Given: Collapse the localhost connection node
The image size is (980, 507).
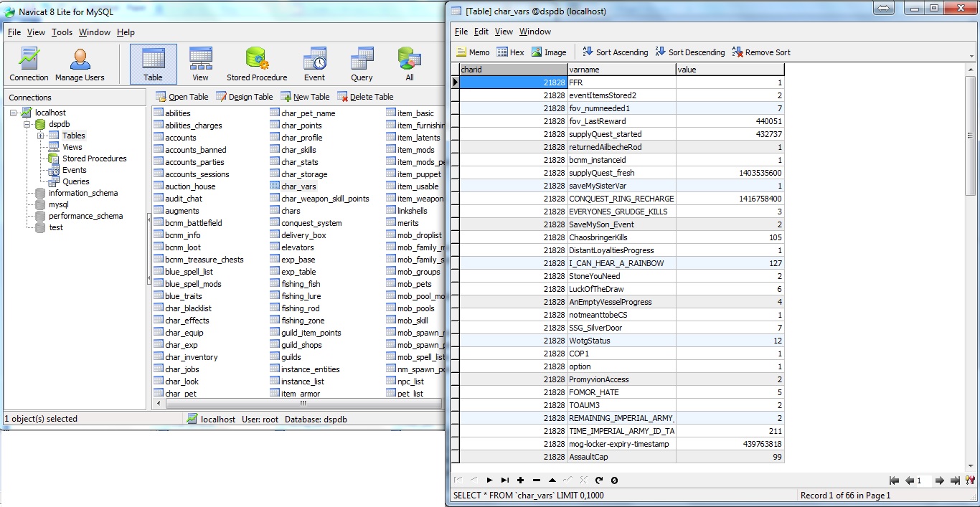Looking at the screenshot, I should tap(14, 113).
